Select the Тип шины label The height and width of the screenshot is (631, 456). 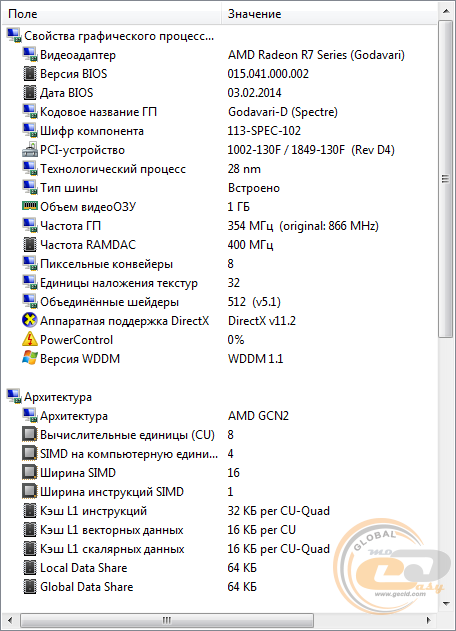69,188
